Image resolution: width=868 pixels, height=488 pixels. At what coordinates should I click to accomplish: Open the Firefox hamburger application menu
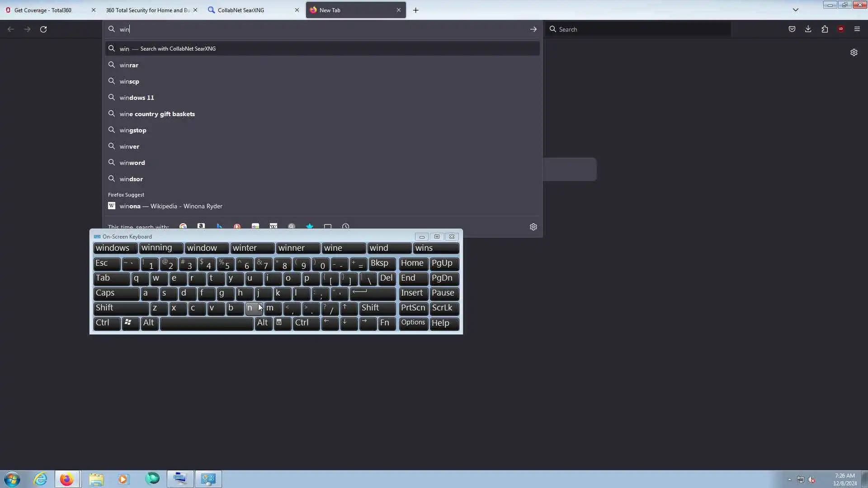(857, 29)
